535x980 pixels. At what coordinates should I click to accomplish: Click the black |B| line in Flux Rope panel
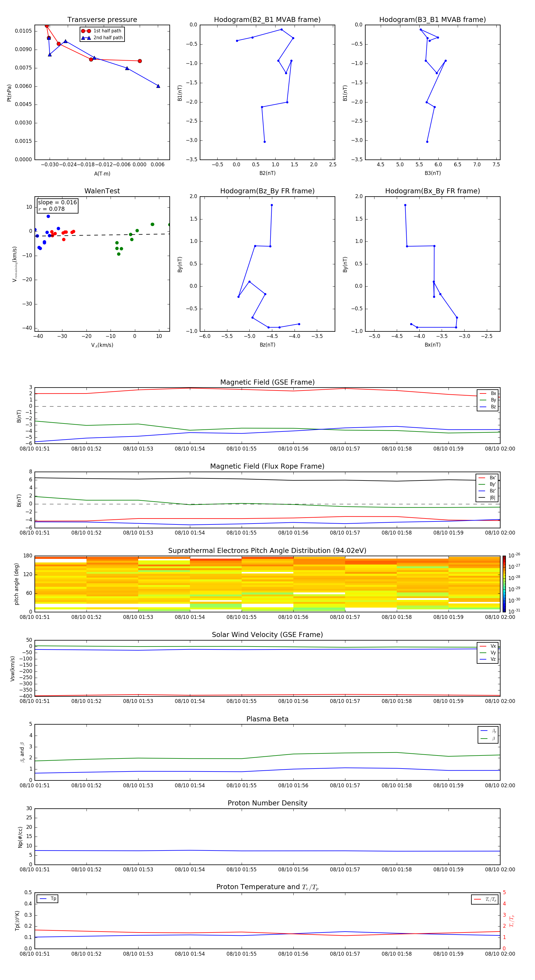point(267,479)
